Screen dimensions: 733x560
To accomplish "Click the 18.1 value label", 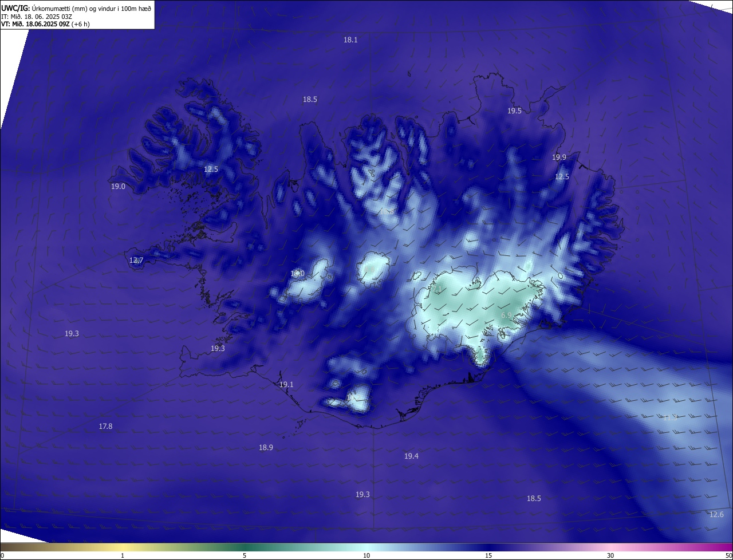I will (350, 40).
